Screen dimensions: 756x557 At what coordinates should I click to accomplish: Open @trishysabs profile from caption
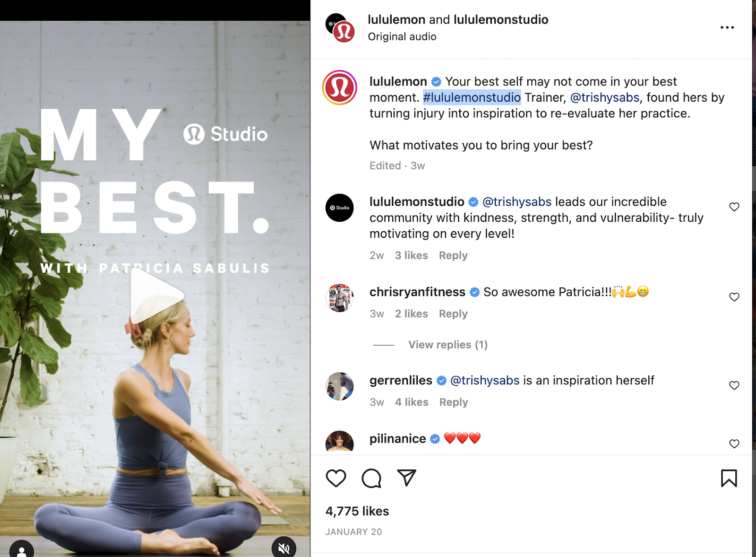pyautogui.click(x=605, y=97)
